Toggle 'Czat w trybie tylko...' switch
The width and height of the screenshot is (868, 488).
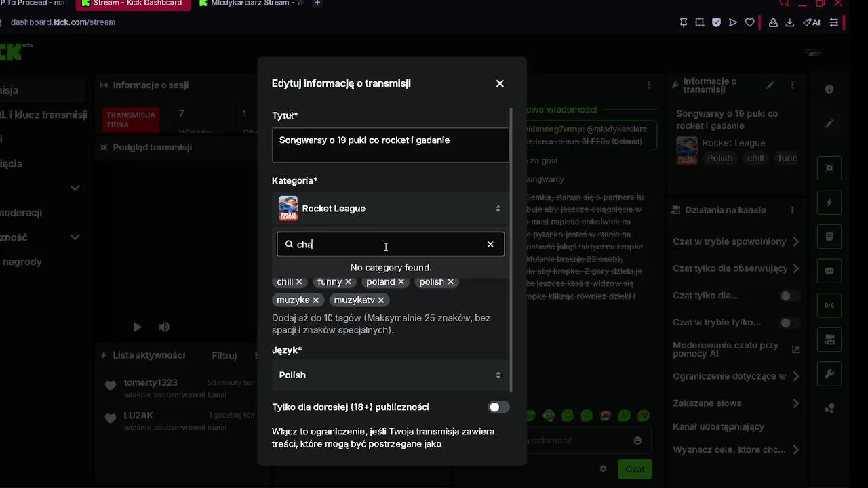789,323
